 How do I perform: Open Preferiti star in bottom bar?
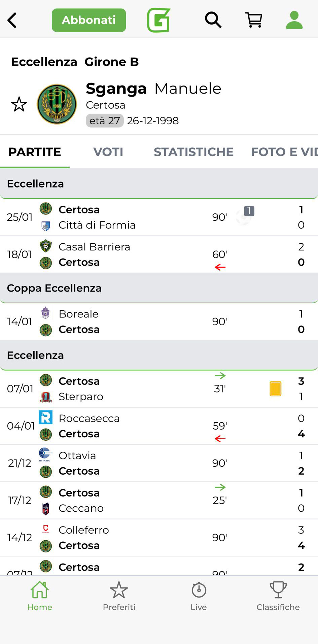pos(119,596)
